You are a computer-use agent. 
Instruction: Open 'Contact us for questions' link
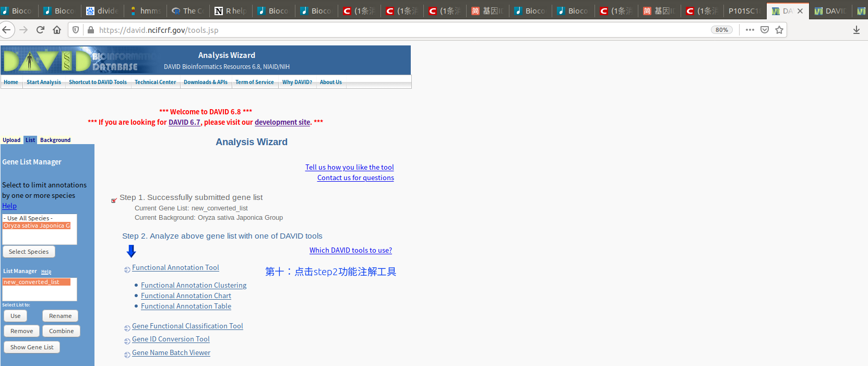[355, 178]
